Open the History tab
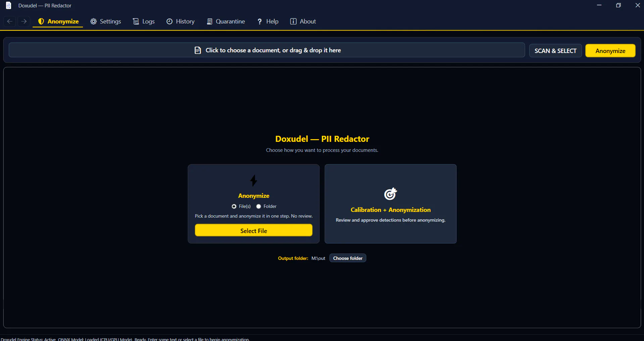 (x=181, y=21)
